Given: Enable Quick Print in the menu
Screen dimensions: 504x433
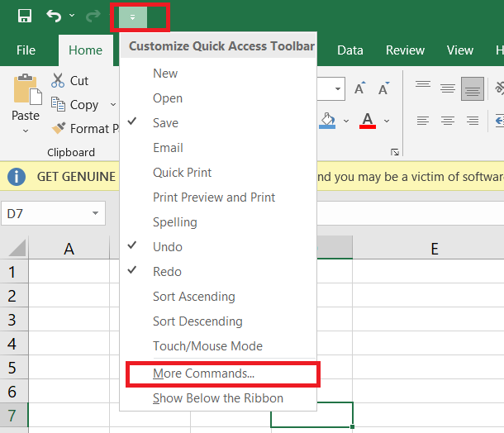Looking at the screenshot, I should tap(218, 173).
